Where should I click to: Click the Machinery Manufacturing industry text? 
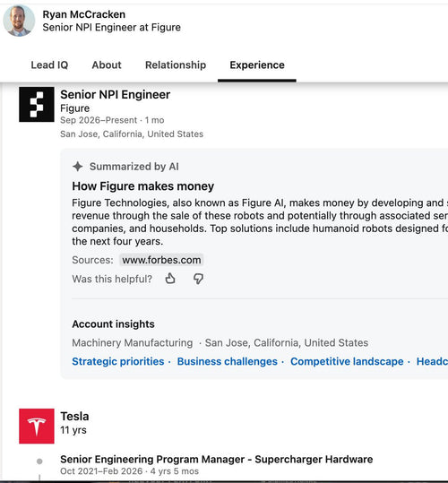click(133, 343)
